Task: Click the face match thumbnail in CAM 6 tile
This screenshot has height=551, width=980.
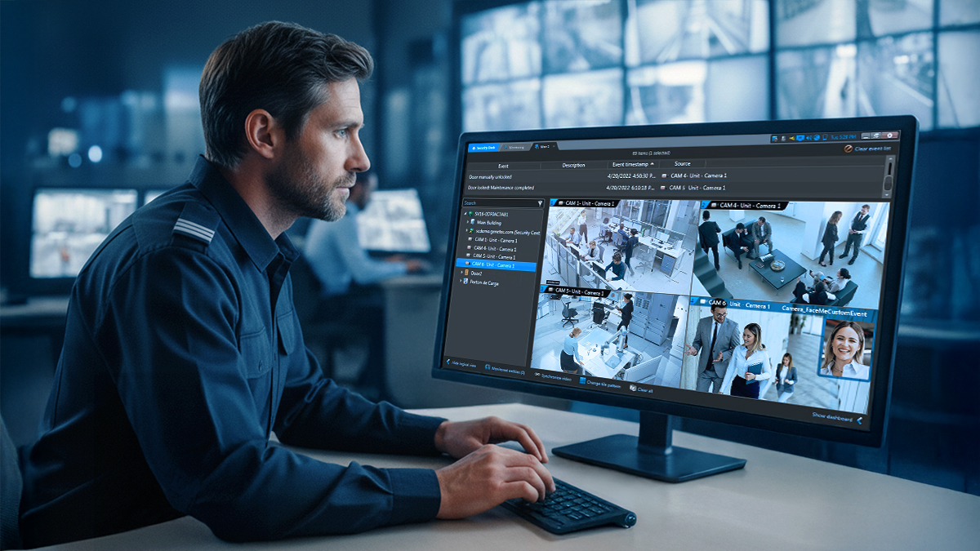Action: pyautogui.click(x=844, y=349)
